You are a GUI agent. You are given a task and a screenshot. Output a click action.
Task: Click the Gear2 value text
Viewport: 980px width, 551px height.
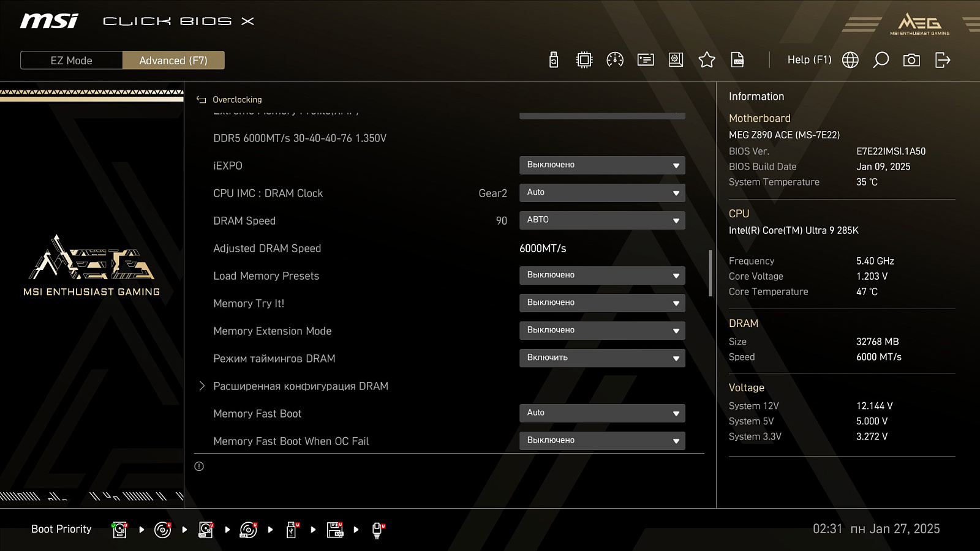pyautogui.click(x=493, y=193)
